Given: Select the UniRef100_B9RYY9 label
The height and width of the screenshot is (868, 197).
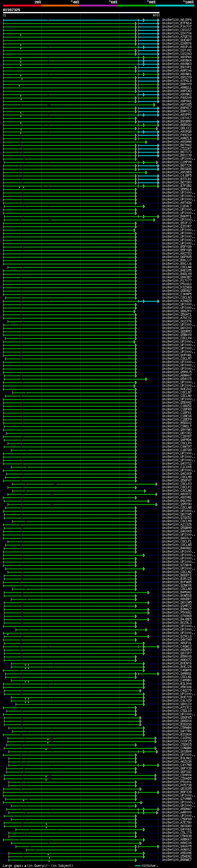Looking at the screenshot, I should pos(177,84).
